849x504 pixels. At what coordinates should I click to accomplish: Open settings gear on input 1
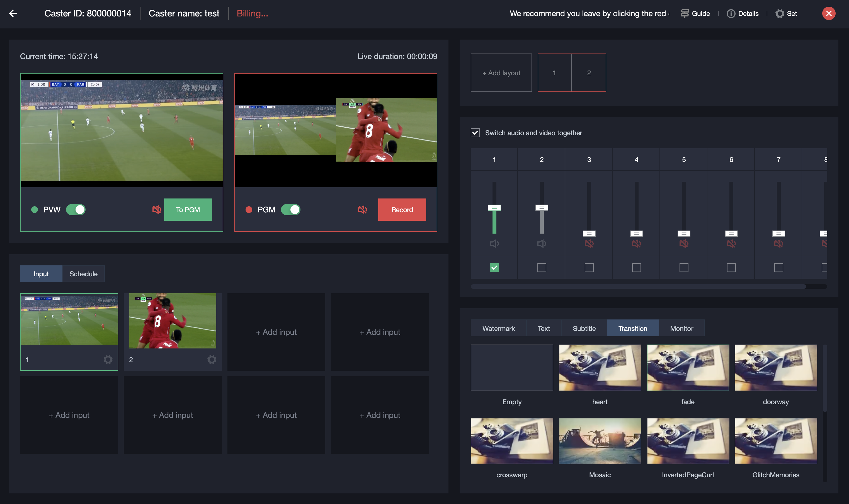coord(108,359)
